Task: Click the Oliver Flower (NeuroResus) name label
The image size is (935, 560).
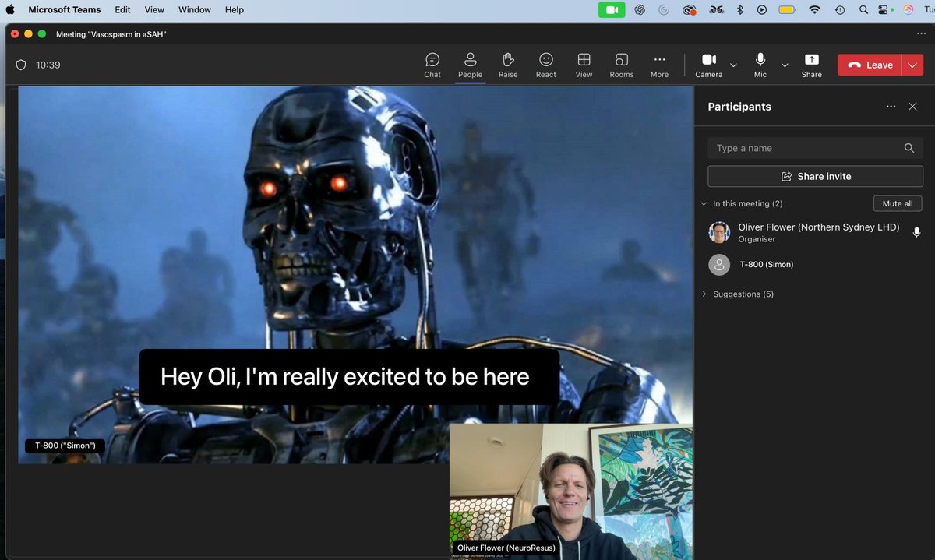Action: point(506,548)
